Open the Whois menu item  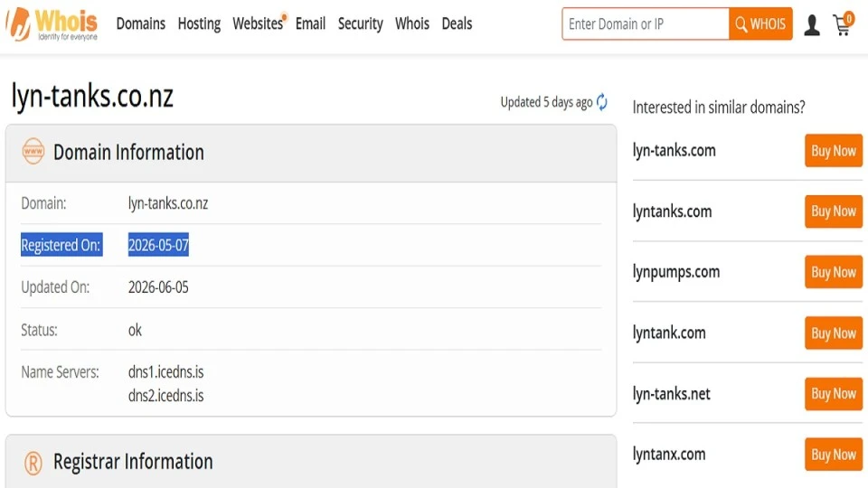412,23
